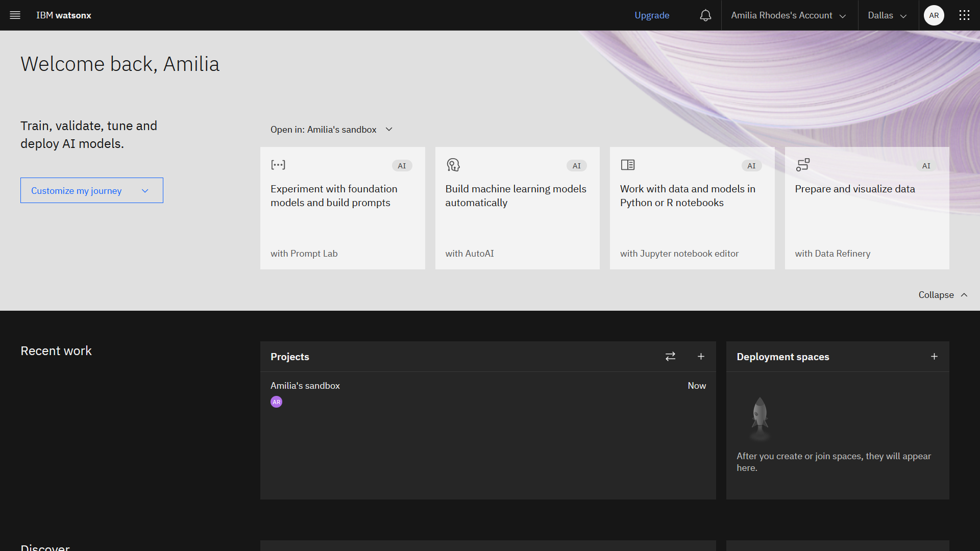
Task: Click Add new Project plus button
Action: tap(701, 355)
